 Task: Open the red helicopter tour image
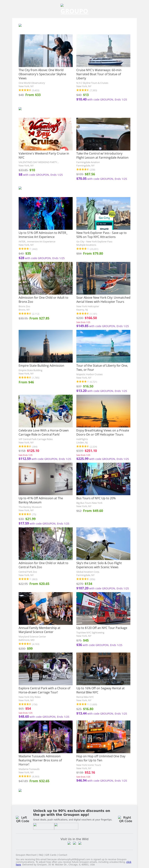103,278
